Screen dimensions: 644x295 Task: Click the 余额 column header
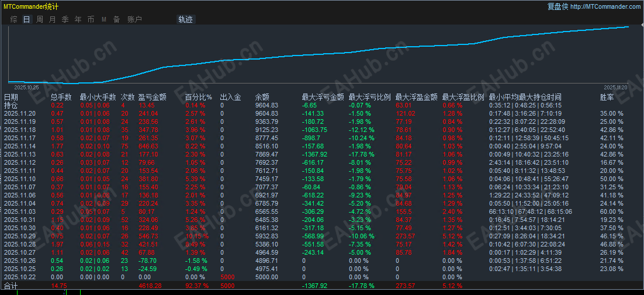point(262,97)
